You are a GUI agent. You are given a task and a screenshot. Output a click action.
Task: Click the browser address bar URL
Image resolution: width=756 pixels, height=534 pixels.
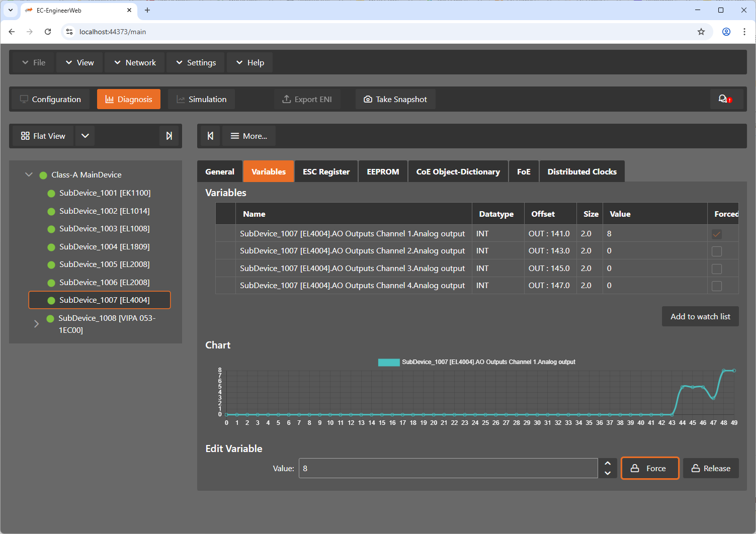[x=113, y=32]
